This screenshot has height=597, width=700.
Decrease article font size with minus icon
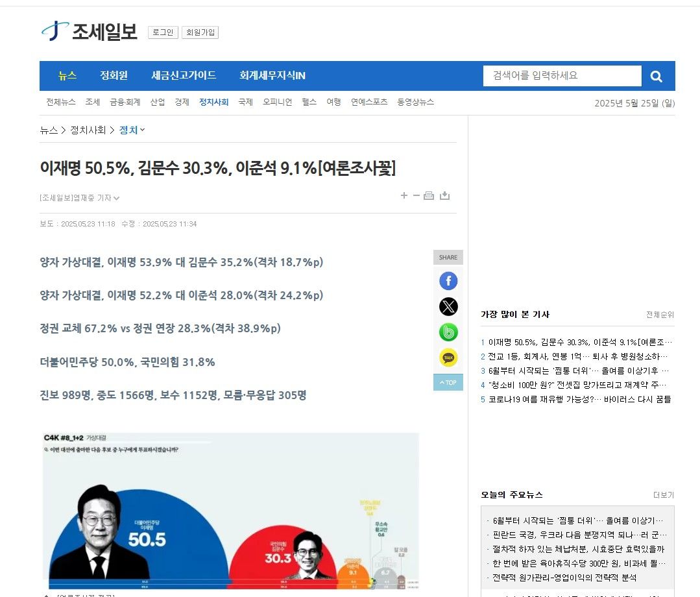click(x=416, y=195)
